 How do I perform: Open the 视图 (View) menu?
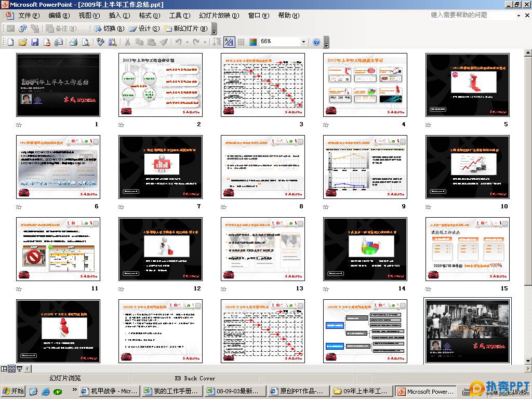[89, 16]
